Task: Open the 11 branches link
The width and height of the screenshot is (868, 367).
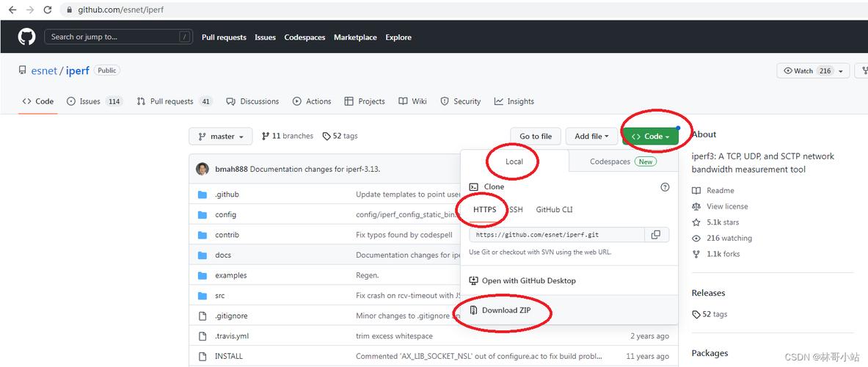Action: tap(288, 137)
